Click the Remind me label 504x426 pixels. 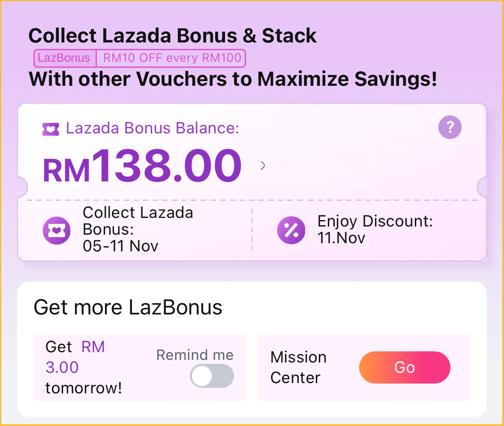pyautogui.click(x=195, y=355)
